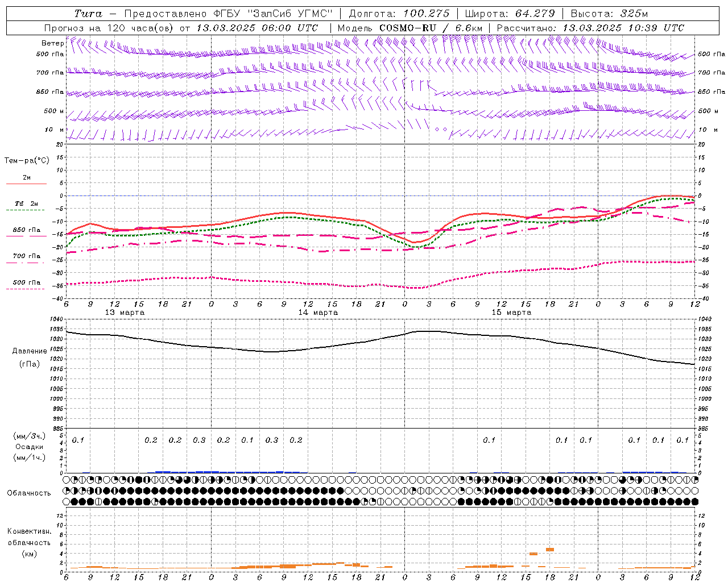This screenshot has height=582, width=728.
Task: Click the "(мм/1ч.)" precipitation unit label
Action: click(30, 458)
